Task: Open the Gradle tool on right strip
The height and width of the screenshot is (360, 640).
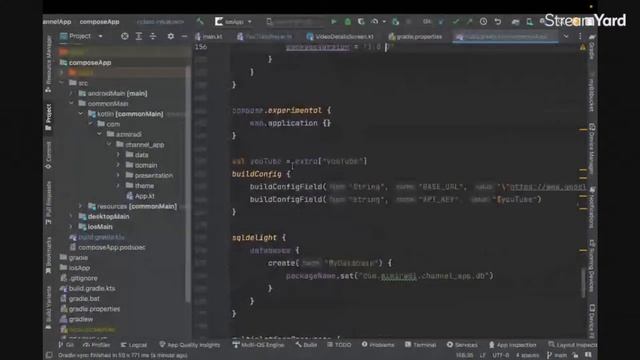Action: click(x=592, y=46)
